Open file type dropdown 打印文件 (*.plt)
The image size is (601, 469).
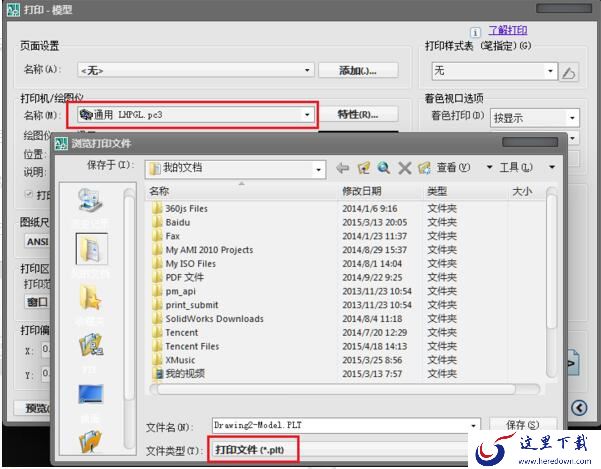click(337, 450)
